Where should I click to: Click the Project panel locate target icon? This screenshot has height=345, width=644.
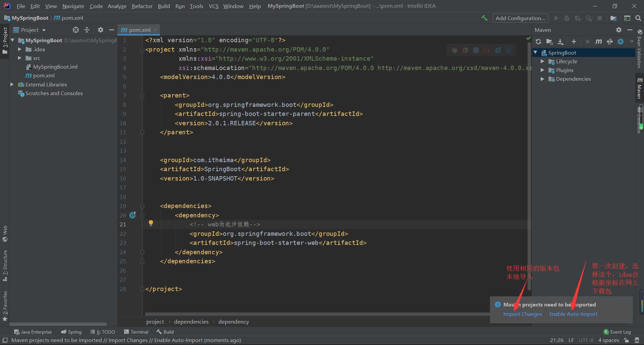pos(76,30)
